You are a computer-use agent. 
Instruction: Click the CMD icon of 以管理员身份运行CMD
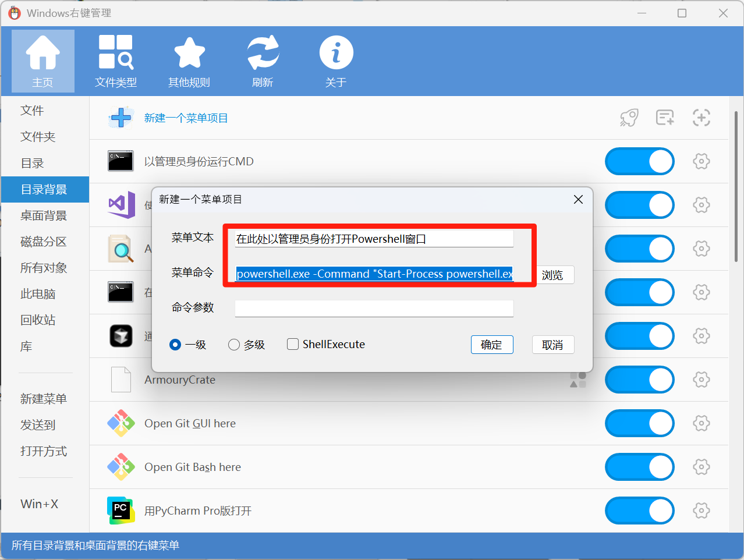[x=121, y=161]
